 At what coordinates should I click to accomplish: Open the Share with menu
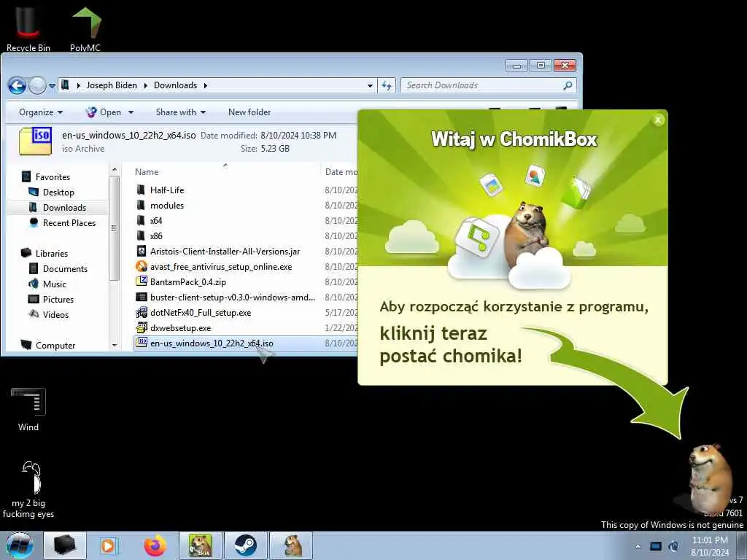tap(181, 112)
